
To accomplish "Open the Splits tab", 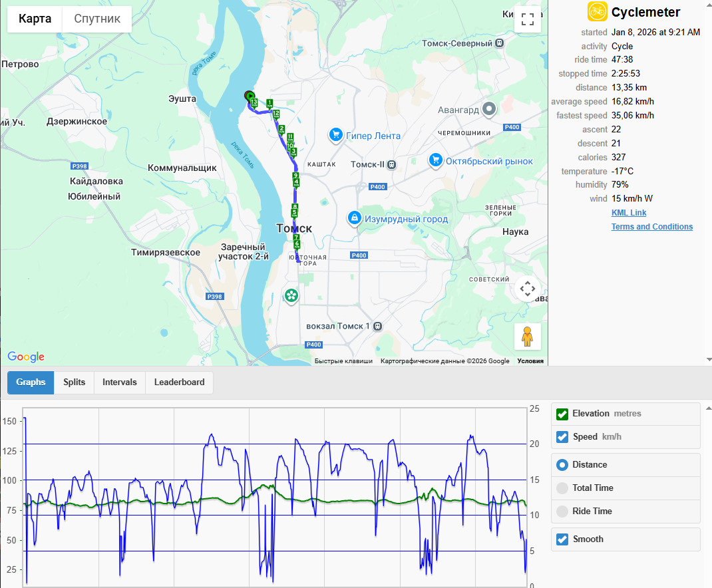I will tap(75, 382).
